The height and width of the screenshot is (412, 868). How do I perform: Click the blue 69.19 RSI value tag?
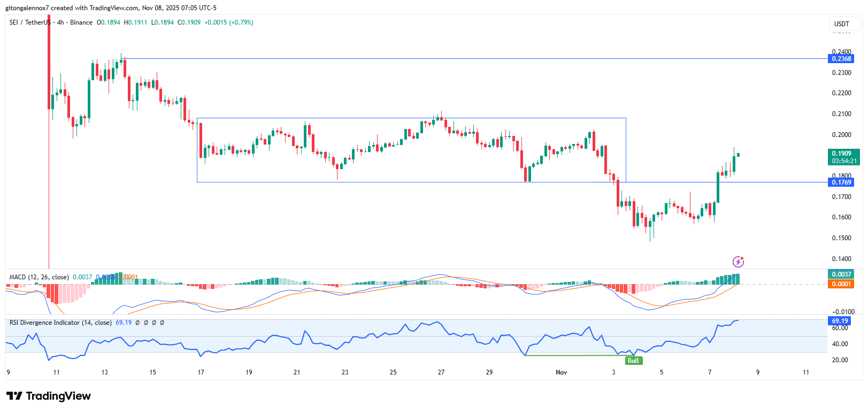tap(840, 321)
